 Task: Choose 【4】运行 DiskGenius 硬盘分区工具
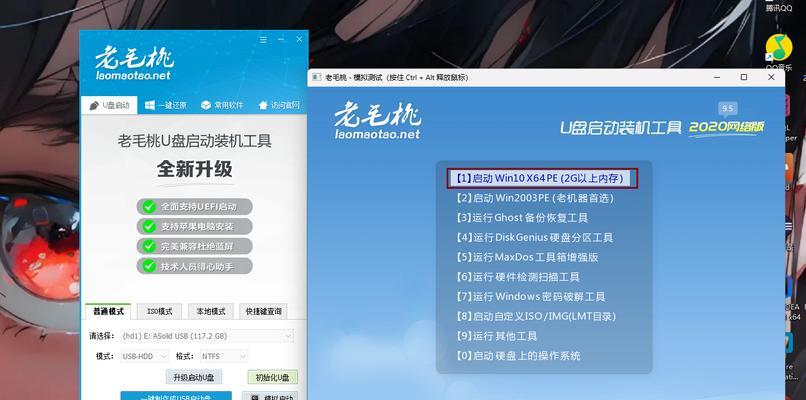point(534,238)
